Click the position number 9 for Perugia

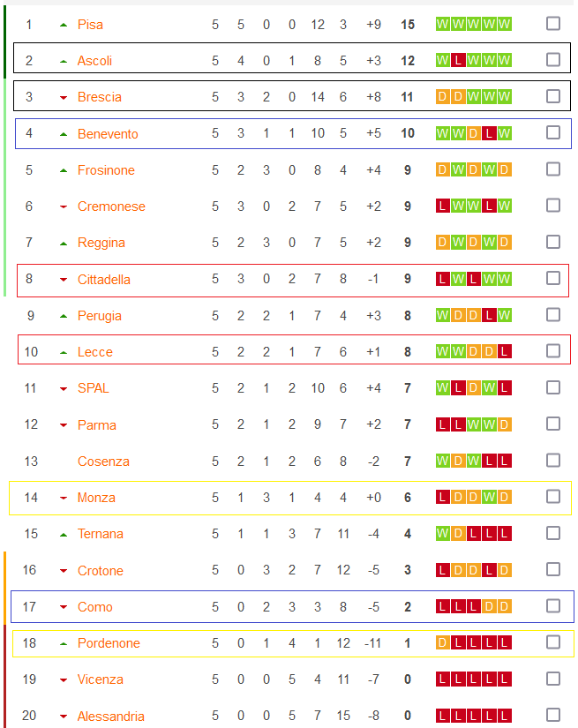coord(31,316)
